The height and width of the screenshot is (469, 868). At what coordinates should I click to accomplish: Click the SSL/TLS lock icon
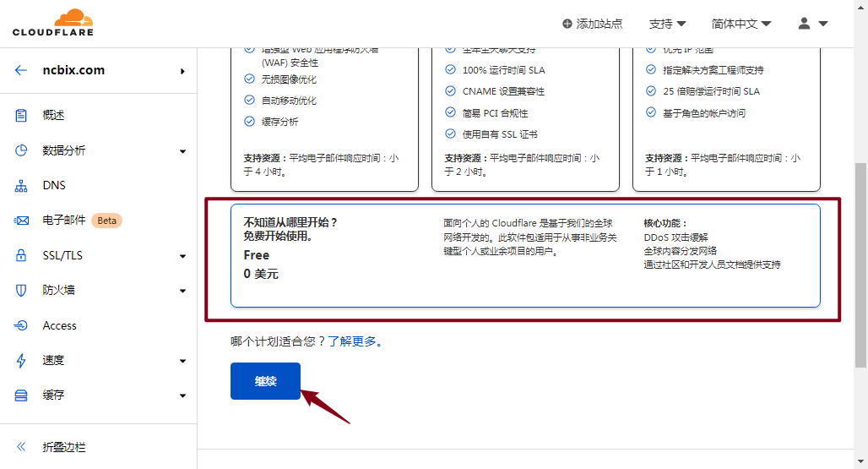(x=21, y=255)
